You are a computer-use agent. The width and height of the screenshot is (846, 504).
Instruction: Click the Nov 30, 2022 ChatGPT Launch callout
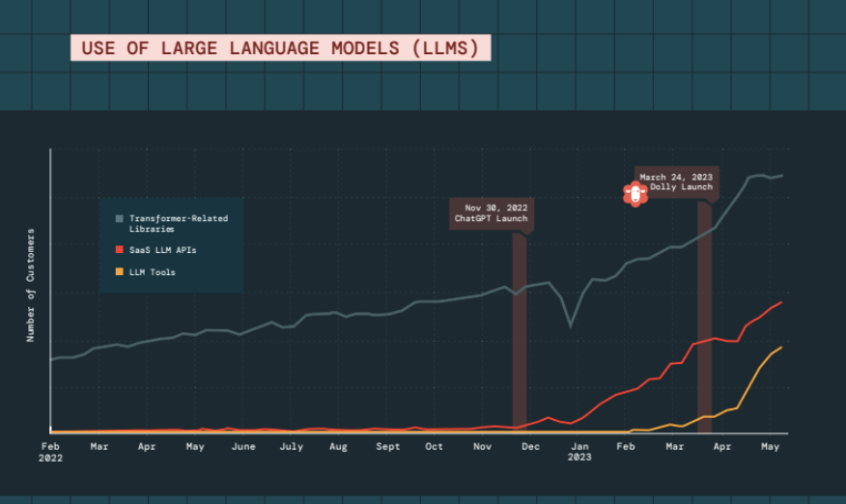492,213
